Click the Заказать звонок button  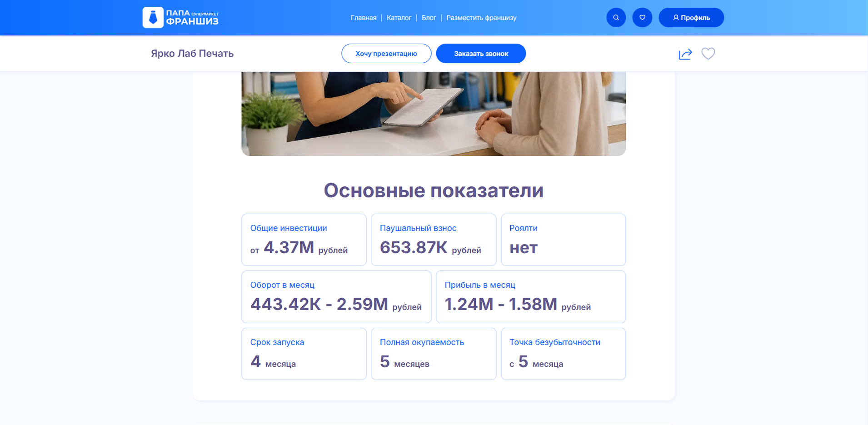481,54
